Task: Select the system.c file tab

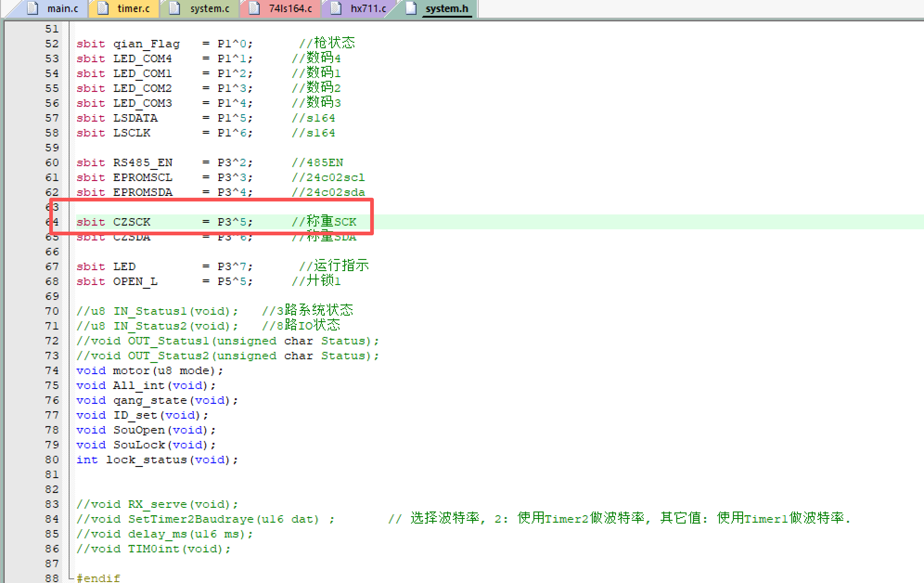Action: pyautogui.click(x=210, y=8)
